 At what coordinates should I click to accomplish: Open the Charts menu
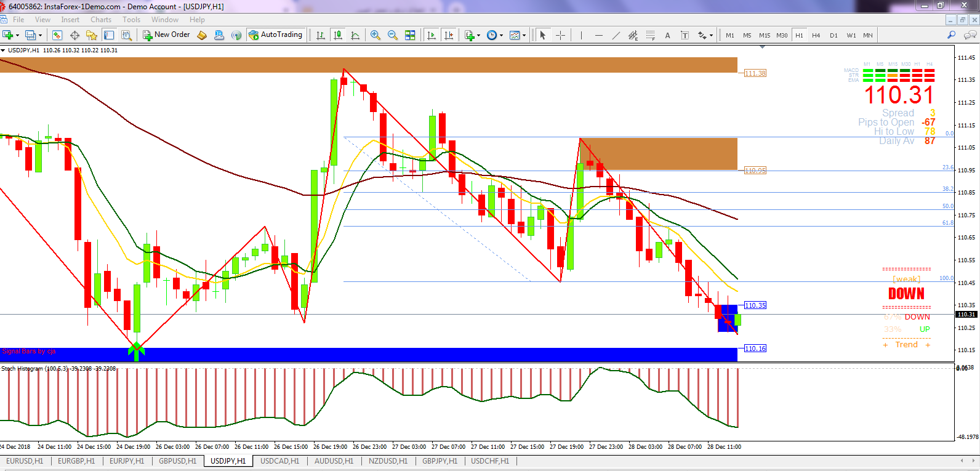coord(101,20)
